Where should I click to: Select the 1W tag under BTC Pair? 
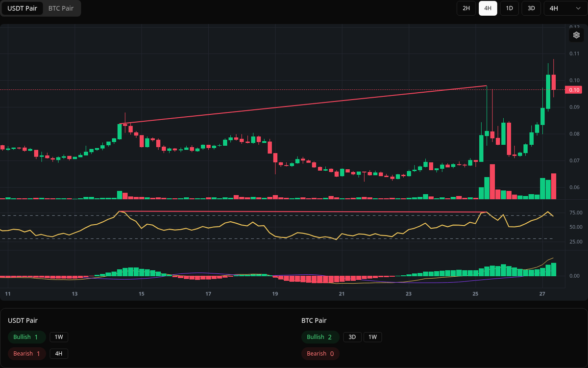372,337
